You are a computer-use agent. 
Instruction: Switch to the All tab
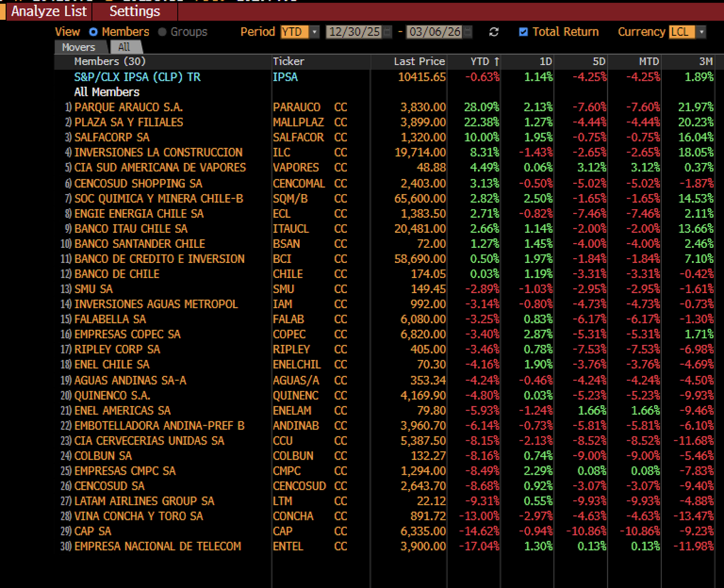pyautogui.click(x=124, y=47)
